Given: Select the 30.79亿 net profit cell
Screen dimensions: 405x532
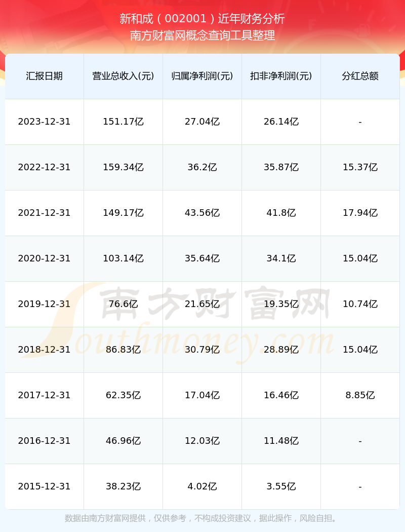Looking at the screenshot, I should [x=202, y=350].
